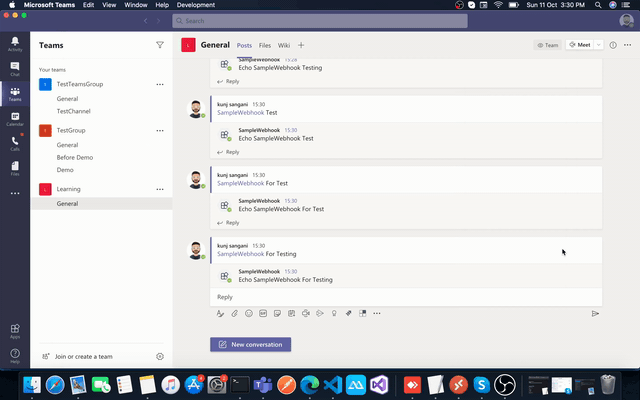Image resolution: width=640 pixels, height=400 pixels.
Task: Open the Window menu
Action: pyautogui.click(x=136, y=5)
